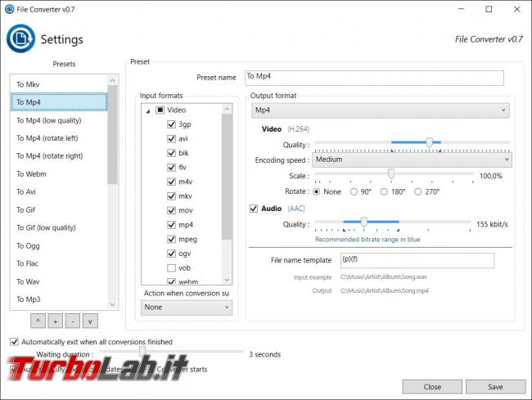Select the To Mp4 (rotate right) preset

pyautogui.click(x=59, y=156)
